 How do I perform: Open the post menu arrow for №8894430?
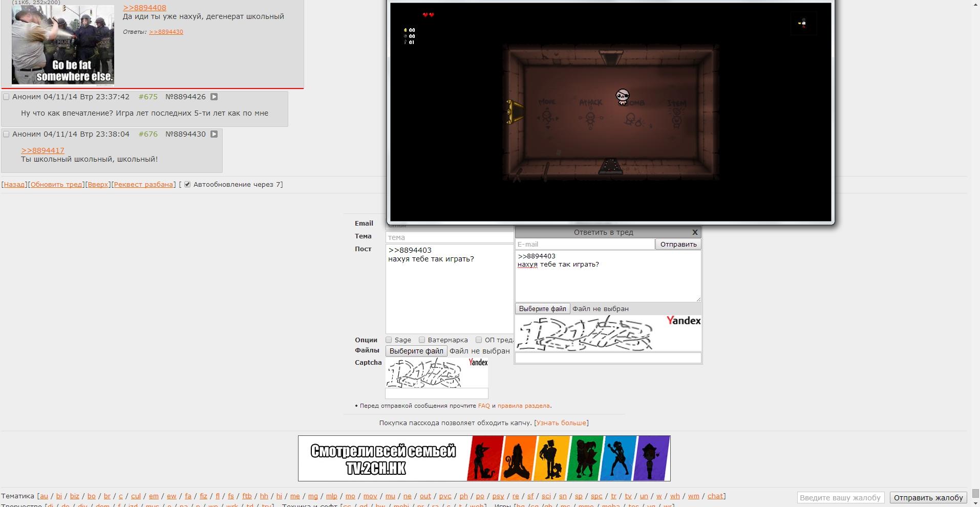214,134
